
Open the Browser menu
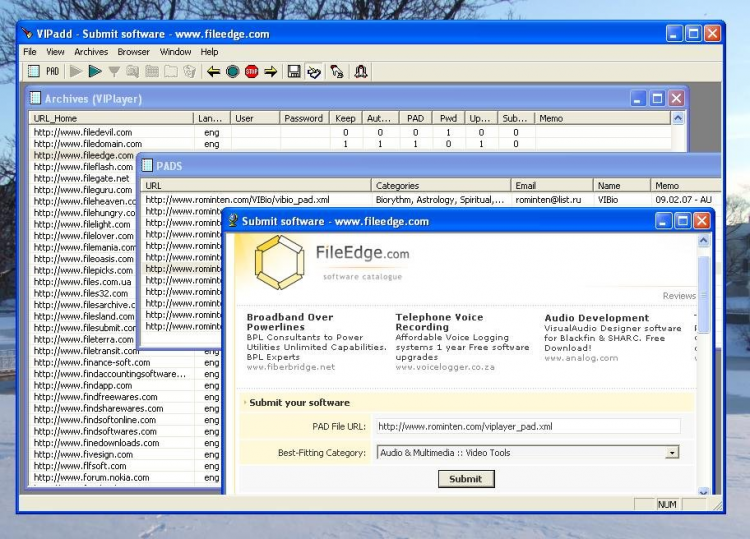tap(133, 52)
